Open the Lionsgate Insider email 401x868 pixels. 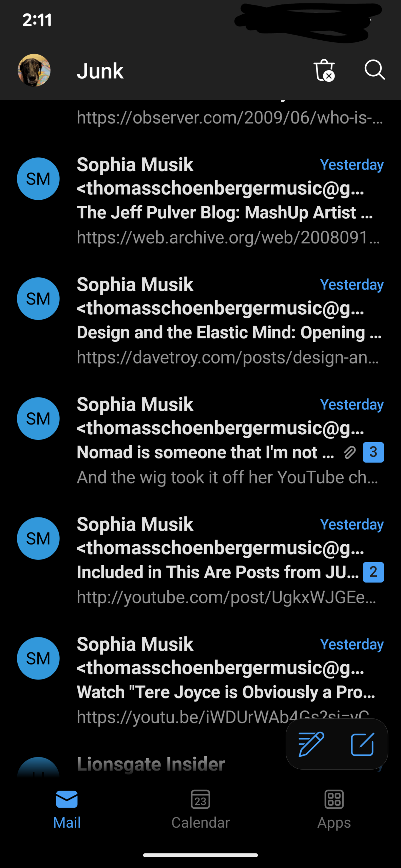tap(151, 765)
